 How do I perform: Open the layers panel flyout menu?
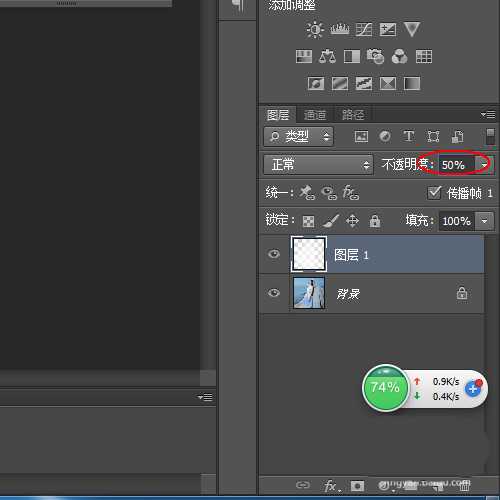[x=488, y=115]
